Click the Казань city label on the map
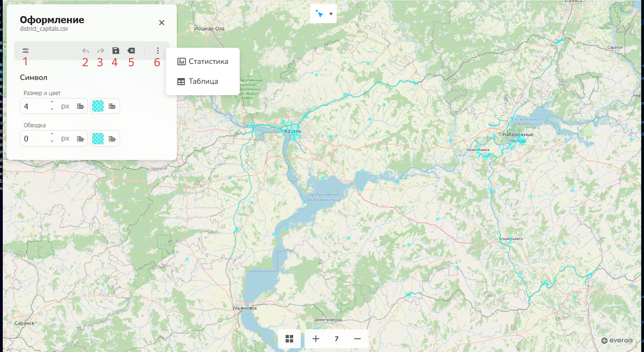Image resolution: width=644 pixels, height=352 pixels. [x=293, y=131]
